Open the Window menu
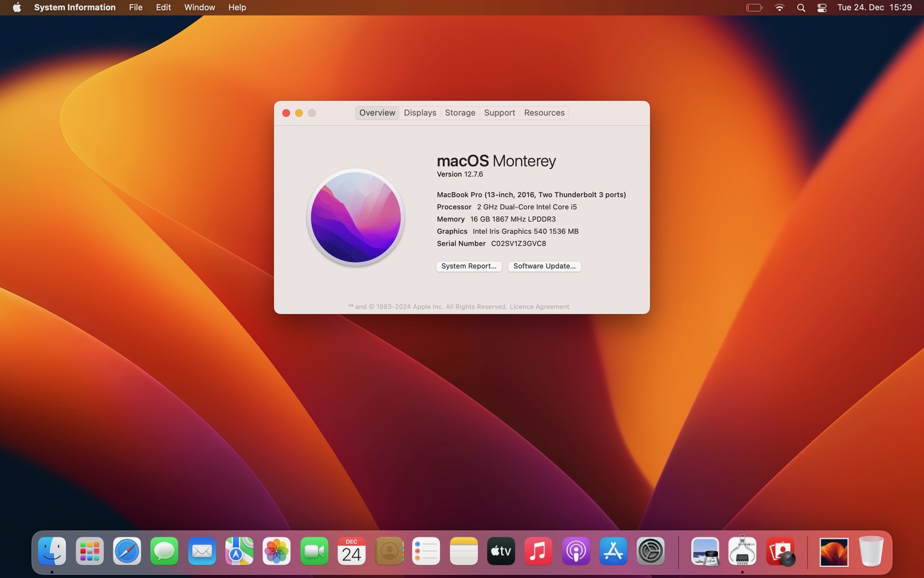The image size is (924, 578). tap(200, 8)
